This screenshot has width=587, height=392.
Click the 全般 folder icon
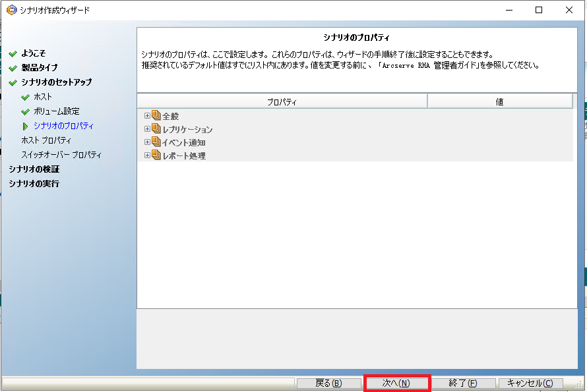[156, 115]
